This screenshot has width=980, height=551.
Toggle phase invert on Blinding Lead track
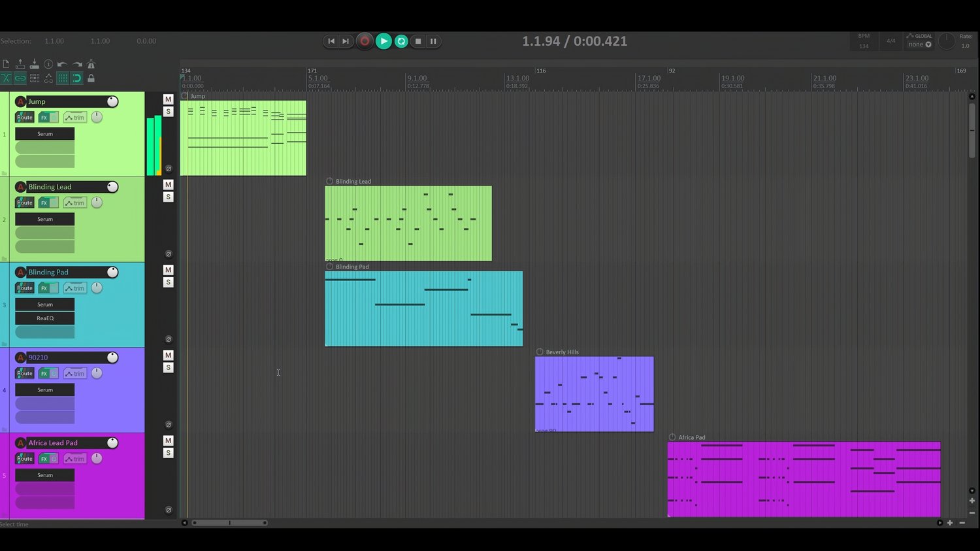point(168,254)
